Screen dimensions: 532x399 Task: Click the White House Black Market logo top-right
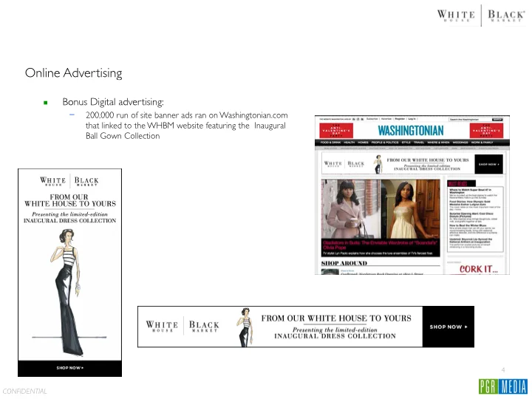click(x=481, y=16)
